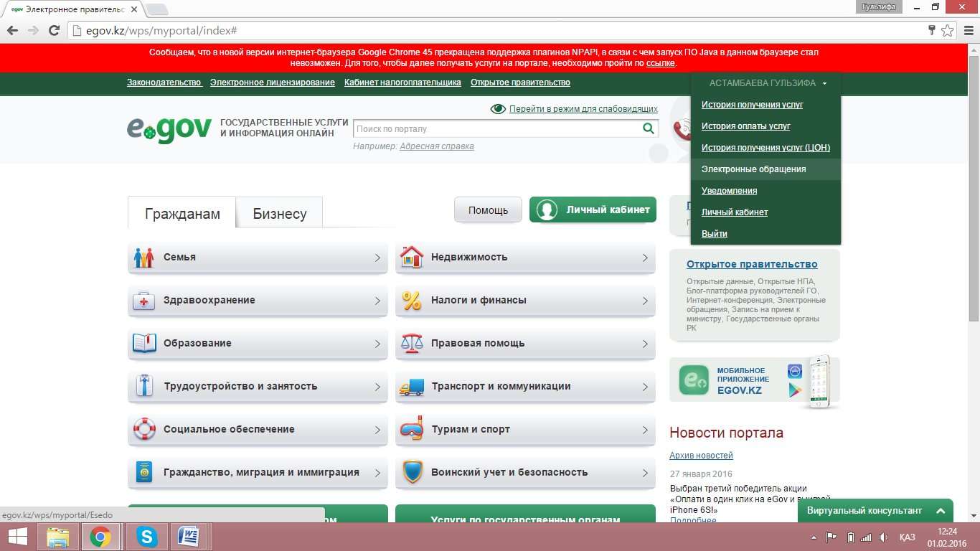Viewport: 980px width, 551px height.
Task: Open Архив новостей link
Action: 701,456
